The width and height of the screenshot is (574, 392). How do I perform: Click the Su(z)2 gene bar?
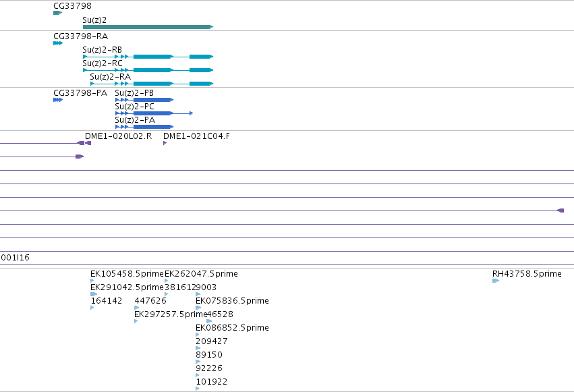pyautogui.click(x=148, y=27)
